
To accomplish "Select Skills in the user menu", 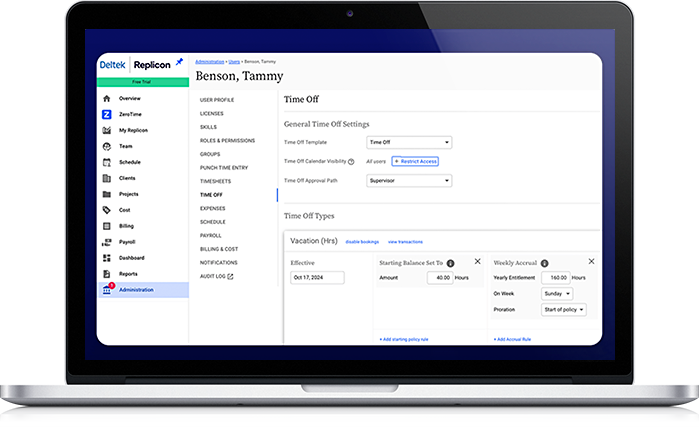I will click(x=208, y=127).
